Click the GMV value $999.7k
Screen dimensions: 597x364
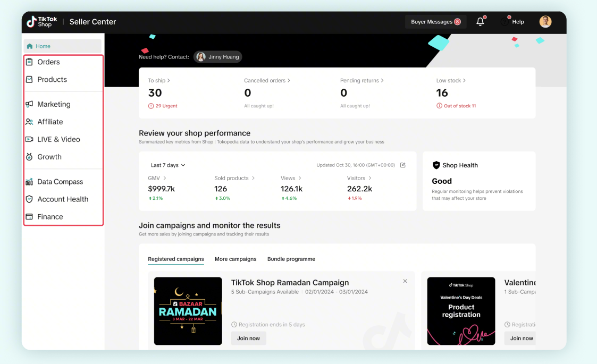click(x=162, y=189)
